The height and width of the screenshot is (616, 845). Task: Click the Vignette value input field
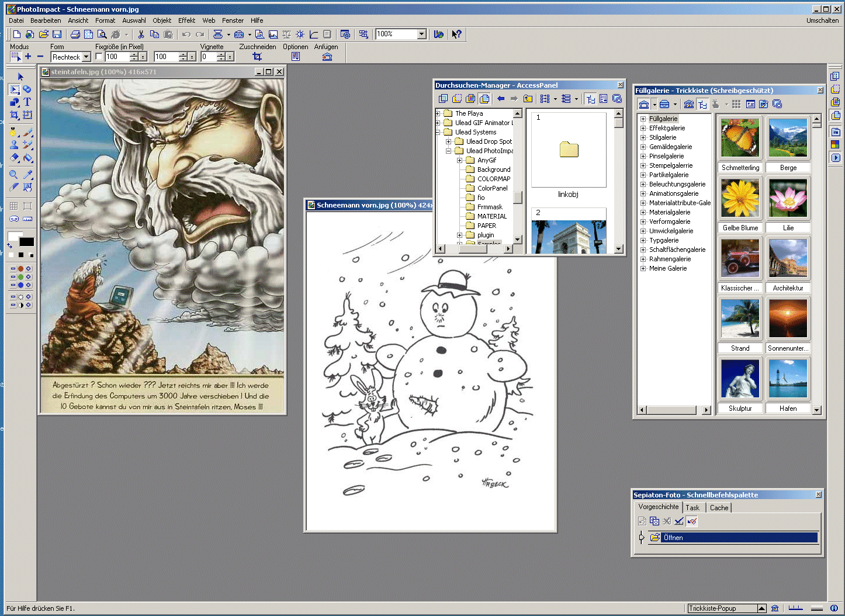208,57
